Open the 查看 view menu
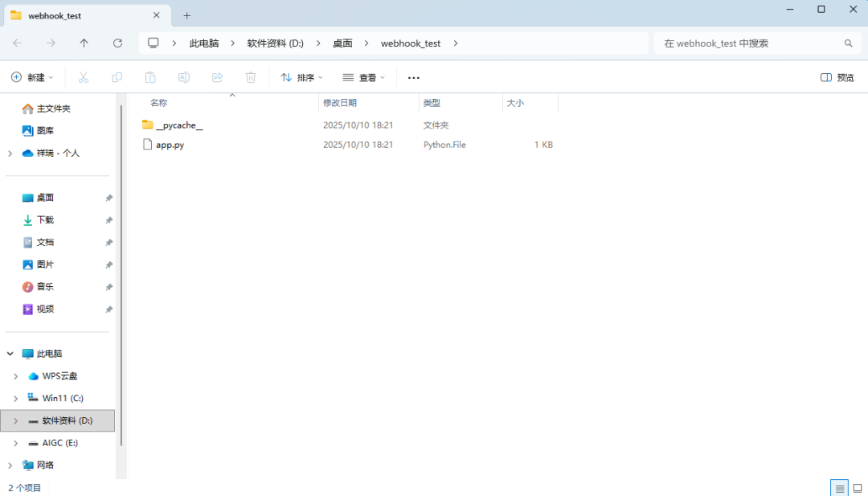This screenshot has height=496, width=868. (x=364, y=77)
